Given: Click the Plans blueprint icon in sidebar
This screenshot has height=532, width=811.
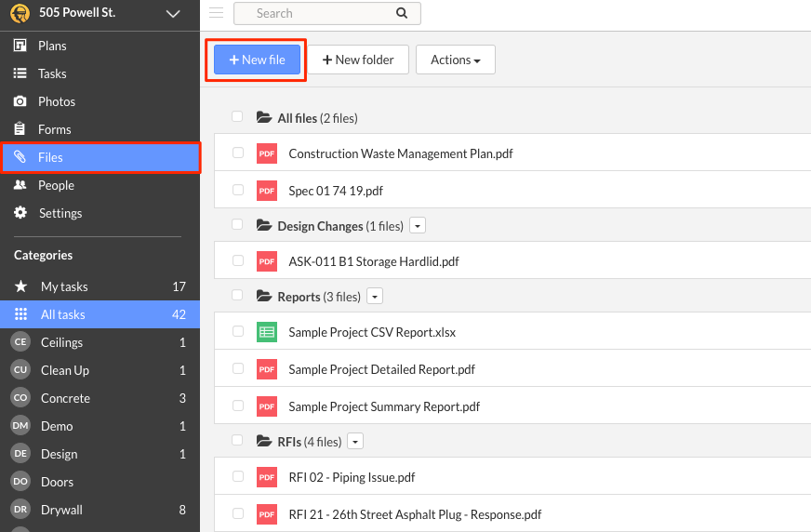Looking at the screenshot, I should (x=20, y=46).
